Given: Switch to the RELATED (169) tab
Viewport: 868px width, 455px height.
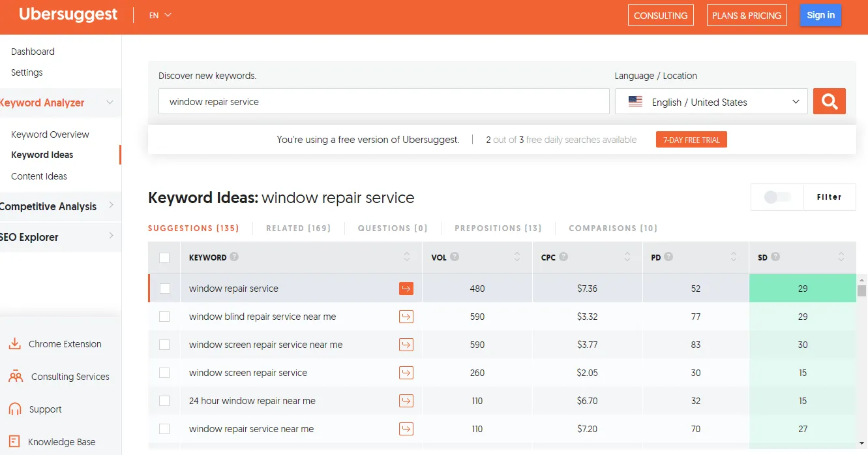Looking at the screenshot, I should coord(298,228).
